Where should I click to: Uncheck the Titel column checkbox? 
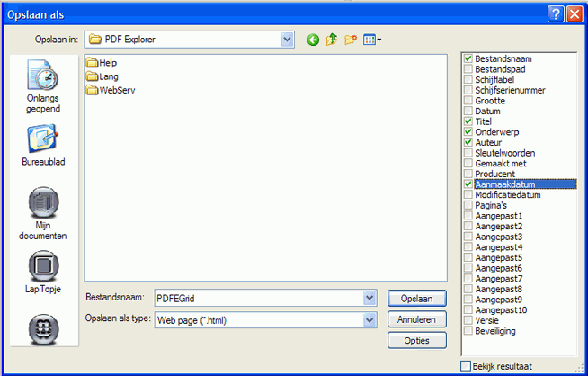coord(468,121)
